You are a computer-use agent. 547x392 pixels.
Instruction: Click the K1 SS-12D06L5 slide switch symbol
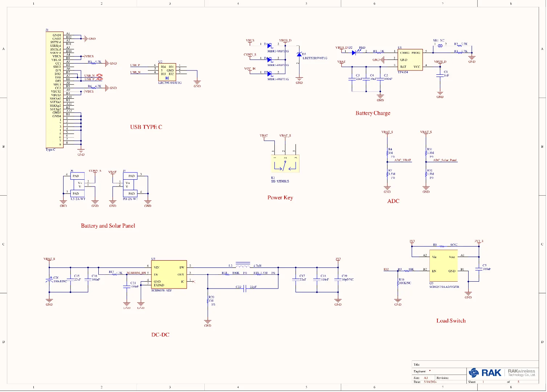click(x=285, y=164)
